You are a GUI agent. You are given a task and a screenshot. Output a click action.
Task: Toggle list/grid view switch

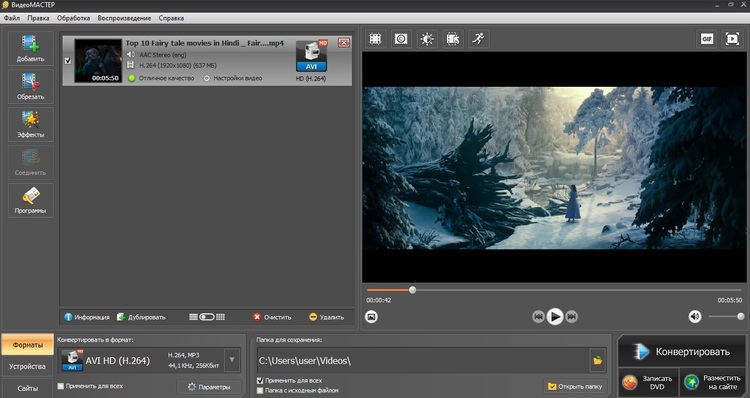pyautogui.click(x=207, y=317)
